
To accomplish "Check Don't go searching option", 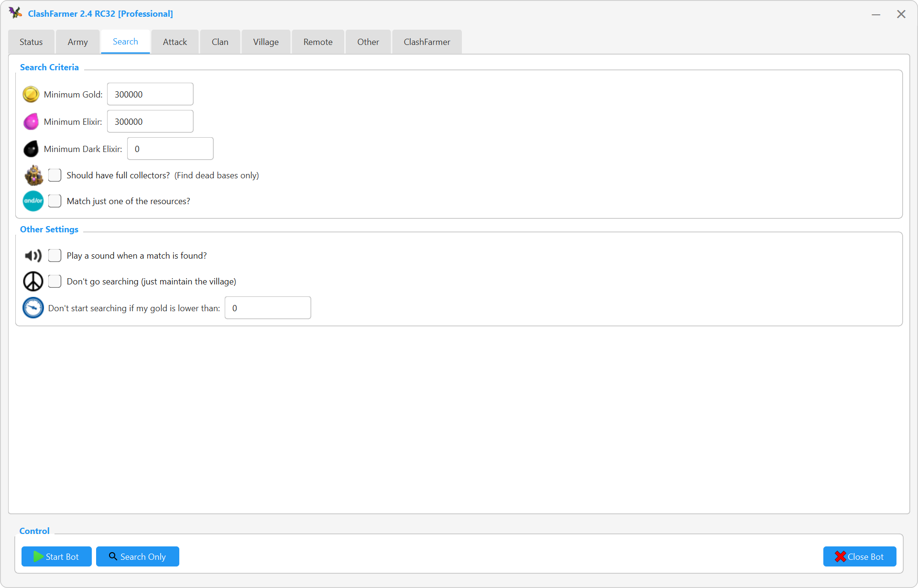I will pos(55,281).
